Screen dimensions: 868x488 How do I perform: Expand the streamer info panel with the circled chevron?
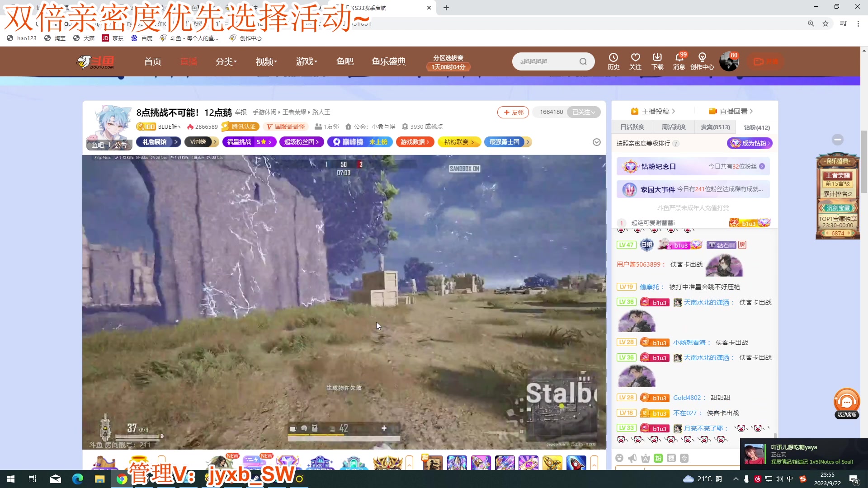[597, 142]
